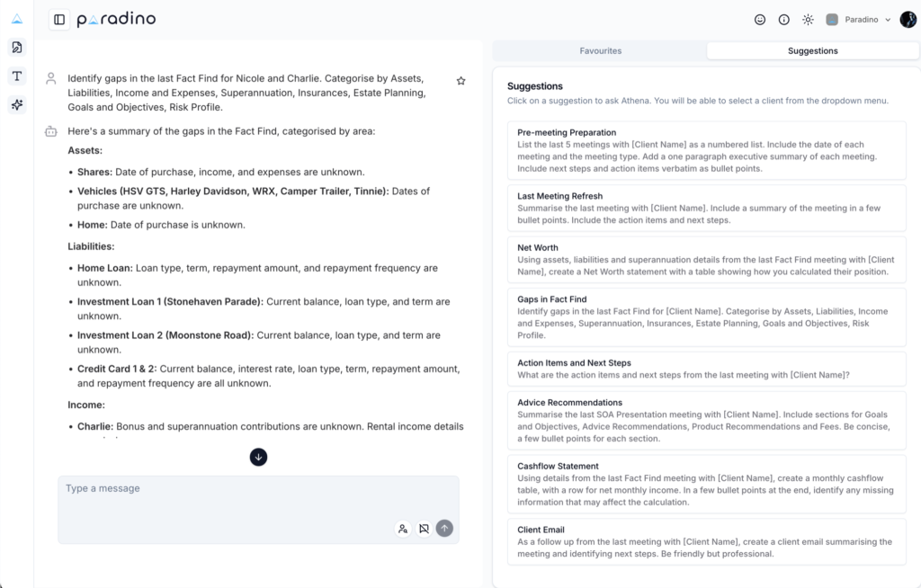Open the user profile avatar menu

(908, 20)
